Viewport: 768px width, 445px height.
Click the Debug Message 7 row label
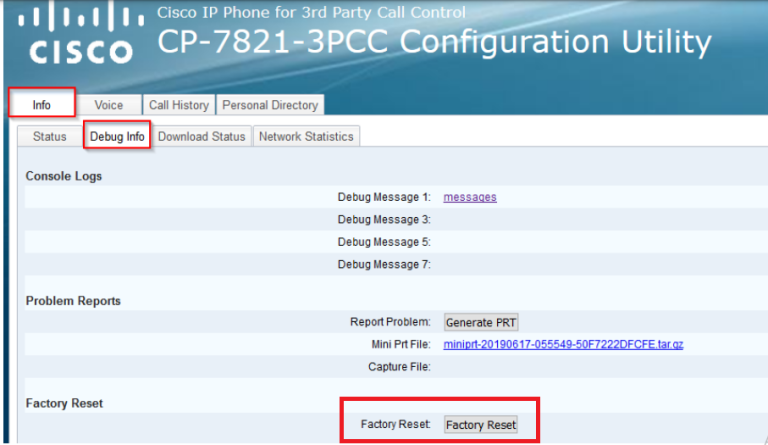pos(384,265)
